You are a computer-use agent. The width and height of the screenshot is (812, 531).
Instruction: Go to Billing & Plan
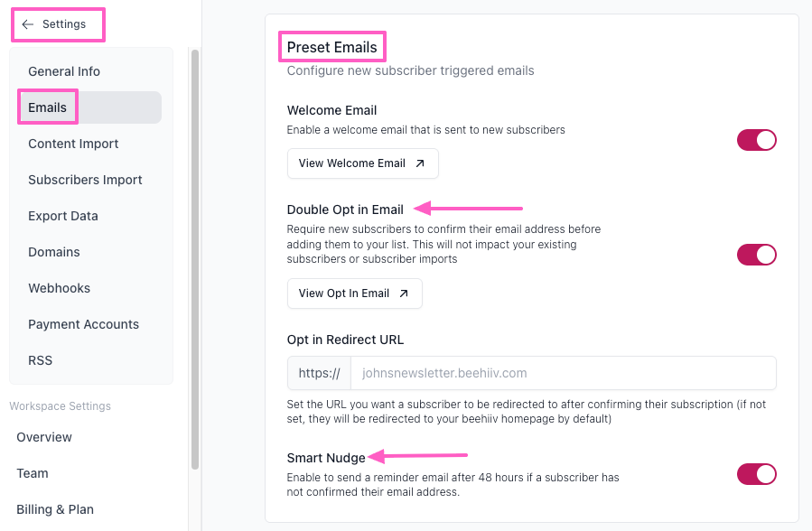pos(55,509)
